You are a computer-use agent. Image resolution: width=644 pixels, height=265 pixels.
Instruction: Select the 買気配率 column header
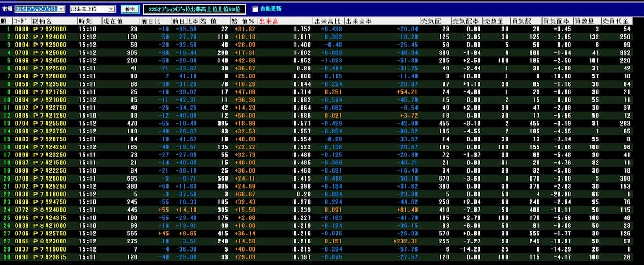point(554,21)
